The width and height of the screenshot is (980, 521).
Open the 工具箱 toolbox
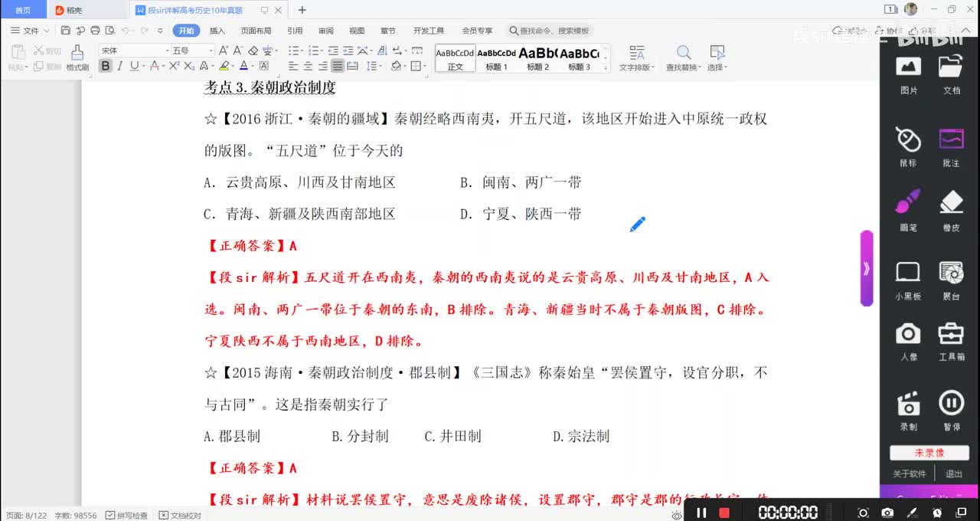click(951, 342)
